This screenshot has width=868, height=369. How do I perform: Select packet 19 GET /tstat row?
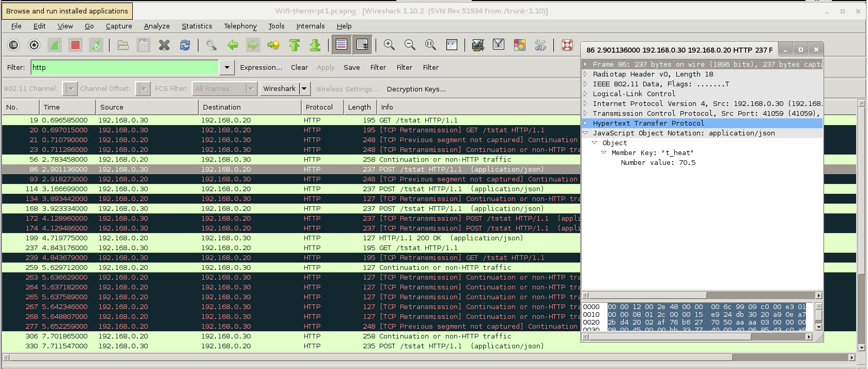pos(291,120)
